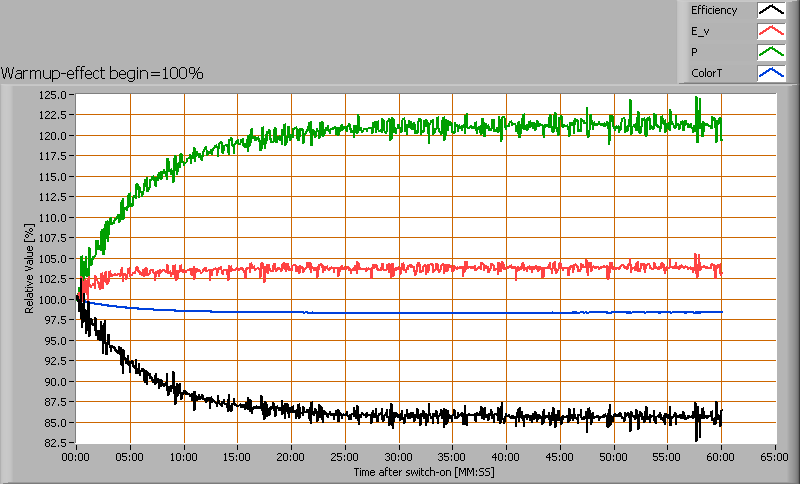Click the 00:00 start value on the time axis
800x484 pixels.
pyautogui.click(x=76, y=456)
